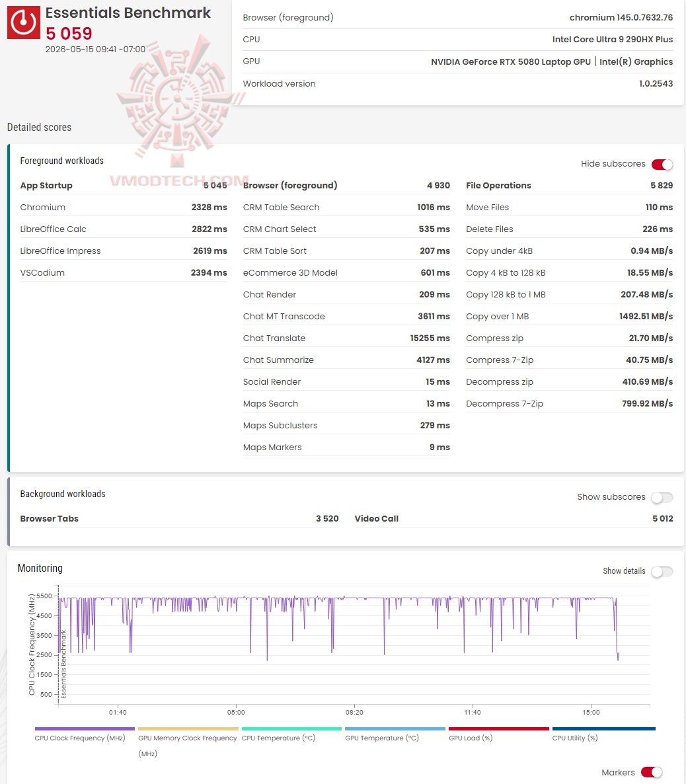Click the Maps Search row
The image size is (686, 784).
[346, 403]
